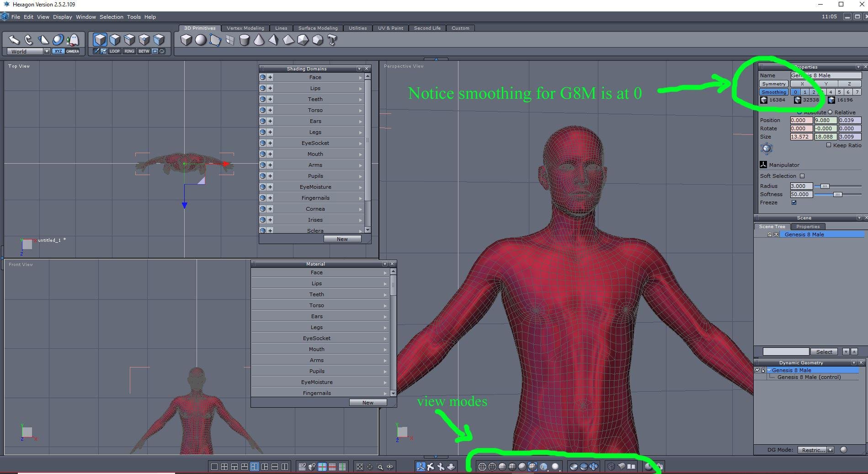868x474 pixels.
Task: Click the Name field Genesis 8 Male
Action: (x=826, y=75)
